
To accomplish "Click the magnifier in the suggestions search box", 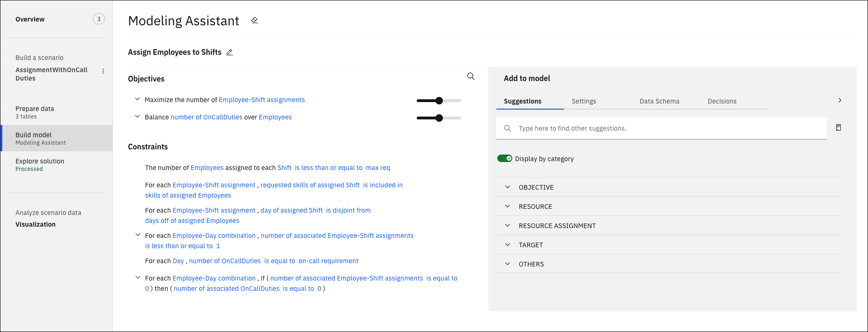I will pyautogui.click(x=507, y=128).
